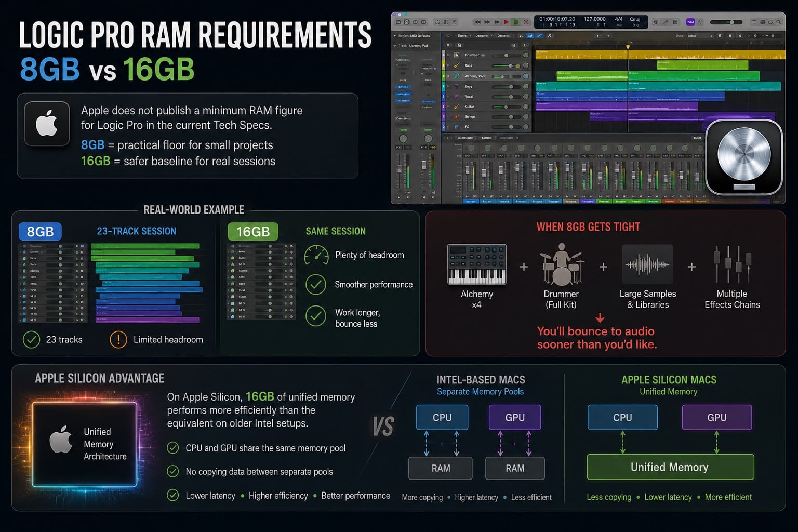Screen dimensions: 798x532
Task: Toggle the metronome button beside count-in
Action: (x=699, y=22)
